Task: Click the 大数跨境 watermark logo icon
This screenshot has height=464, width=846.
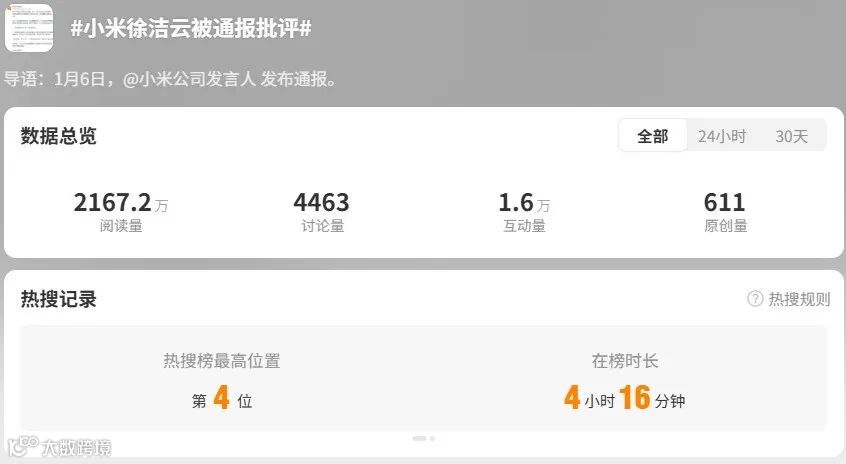Action: tap(23, 446)
